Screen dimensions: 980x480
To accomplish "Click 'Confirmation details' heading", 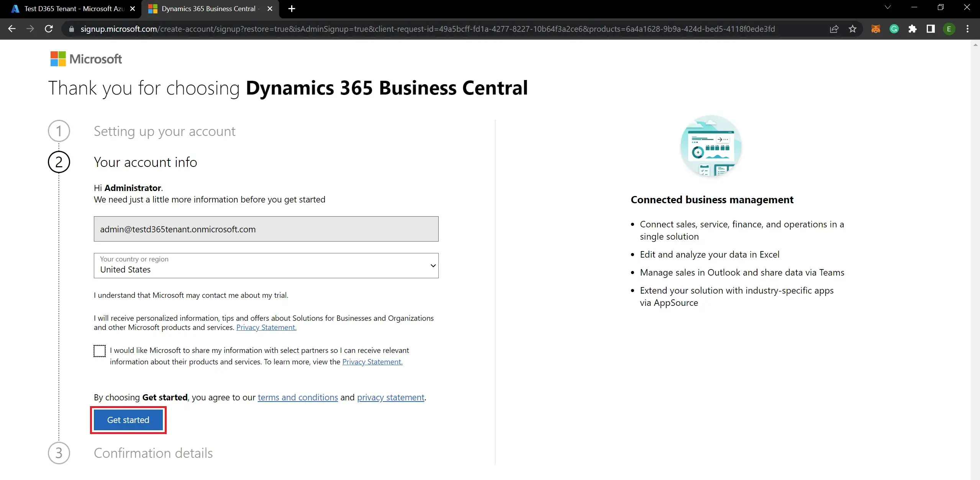I will 153,453.
